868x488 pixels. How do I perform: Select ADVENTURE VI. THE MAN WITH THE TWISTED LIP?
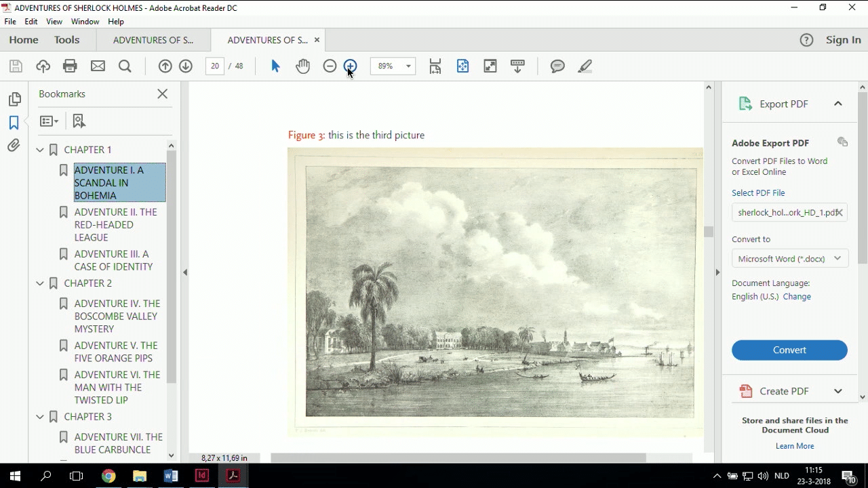pyautogui.click(x=117, y=387)
